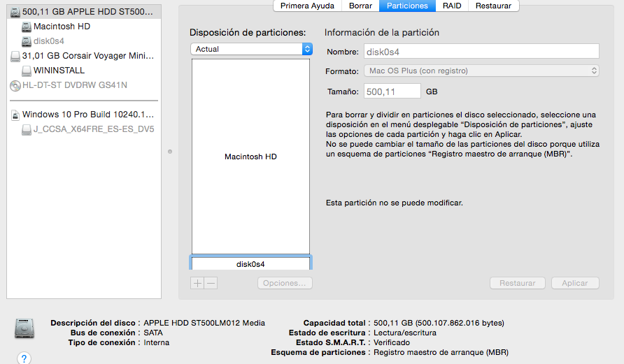Click the Aplicar button
This screenshot has width=624, height=364.
tap(575, 283)
